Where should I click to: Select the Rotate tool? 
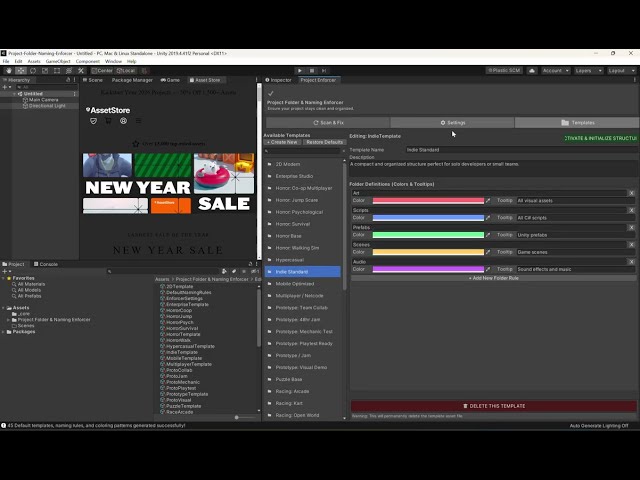[33, 71]
